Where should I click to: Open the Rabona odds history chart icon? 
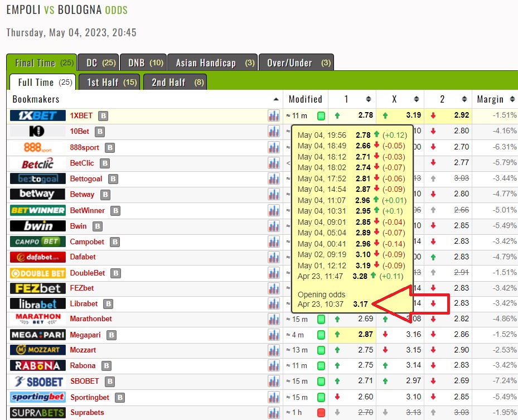274,366
